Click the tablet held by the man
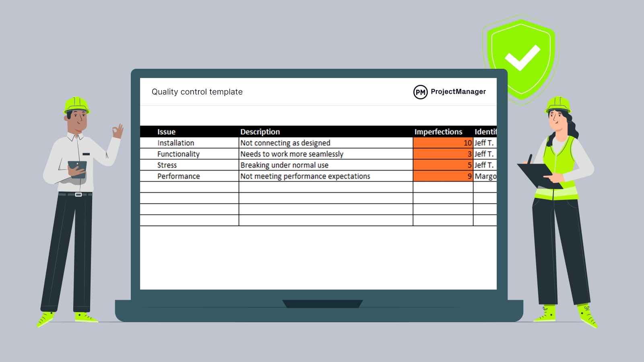The image size is (644, 362). click(x=77, y=169)
